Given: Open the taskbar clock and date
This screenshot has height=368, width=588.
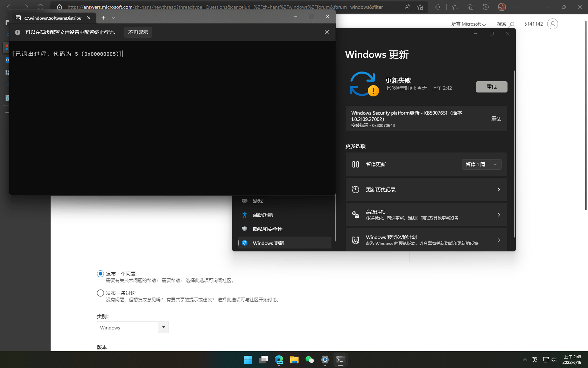Looking at the screenshot, I should (x=572, y=360).
